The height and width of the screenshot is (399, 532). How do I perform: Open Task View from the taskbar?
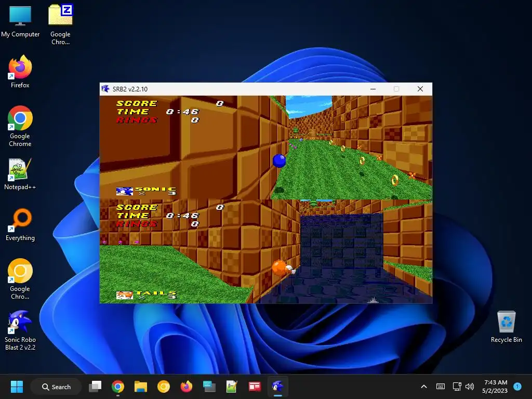coord(95,387)
